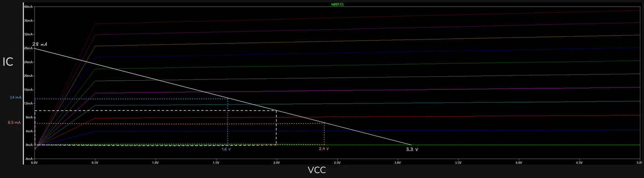Select the 1.5V tick on the horizontal axis
Viewport: 644px width, 178px height.
point(216,163)
